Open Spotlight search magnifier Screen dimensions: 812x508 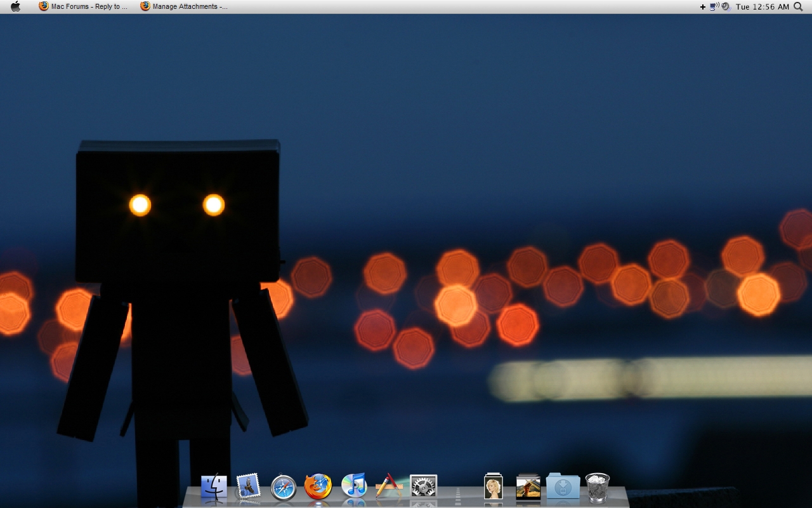(x=798, y=6)
